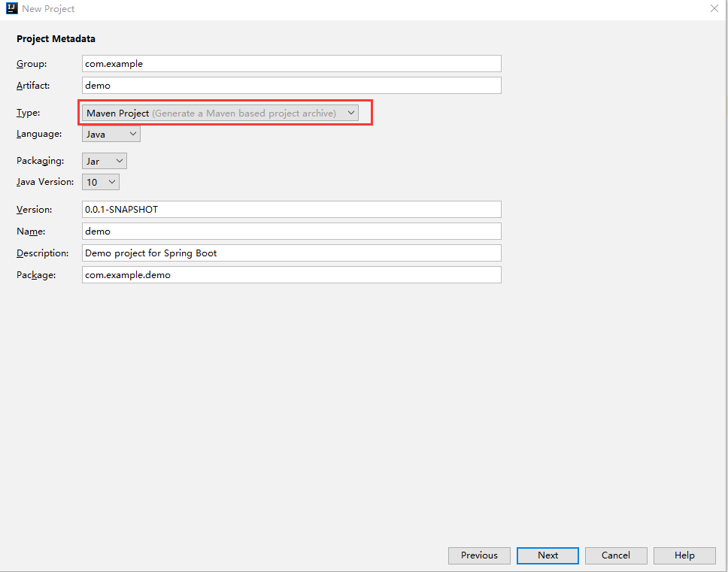Open the Type dropdown showing Maven Project
Viewport: 728px width, 572px height.
[220, 113]
